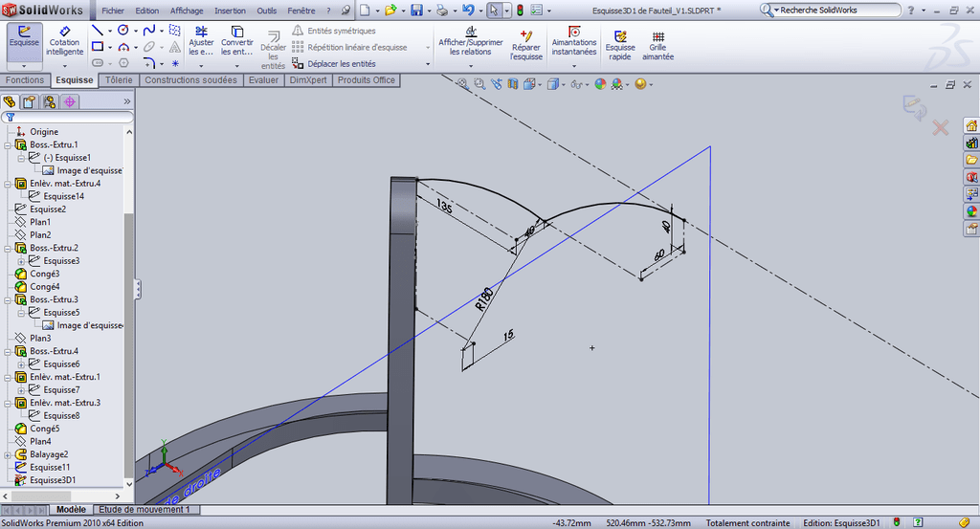Click the red cancel sketch X icon
This screenshot has height=529, width=980.
[940, 128]
